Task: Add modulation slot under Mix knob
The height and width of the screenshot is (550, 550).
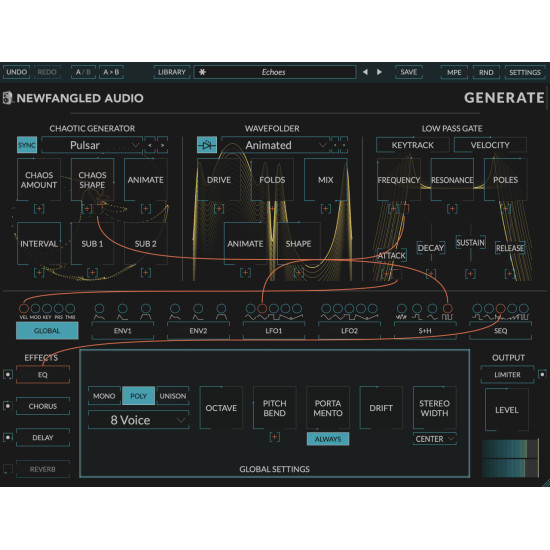Action: pyautogui.click(x=326, y=209)
